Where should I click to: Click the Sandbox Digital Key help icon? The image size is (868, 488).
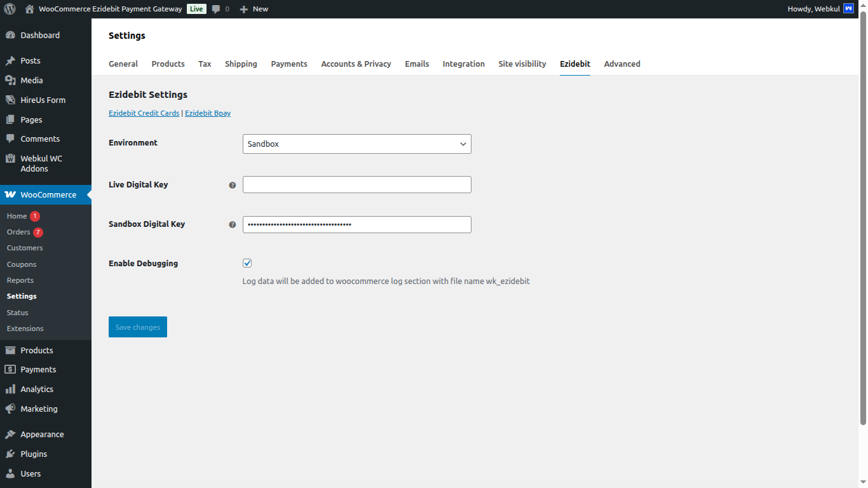233,224
